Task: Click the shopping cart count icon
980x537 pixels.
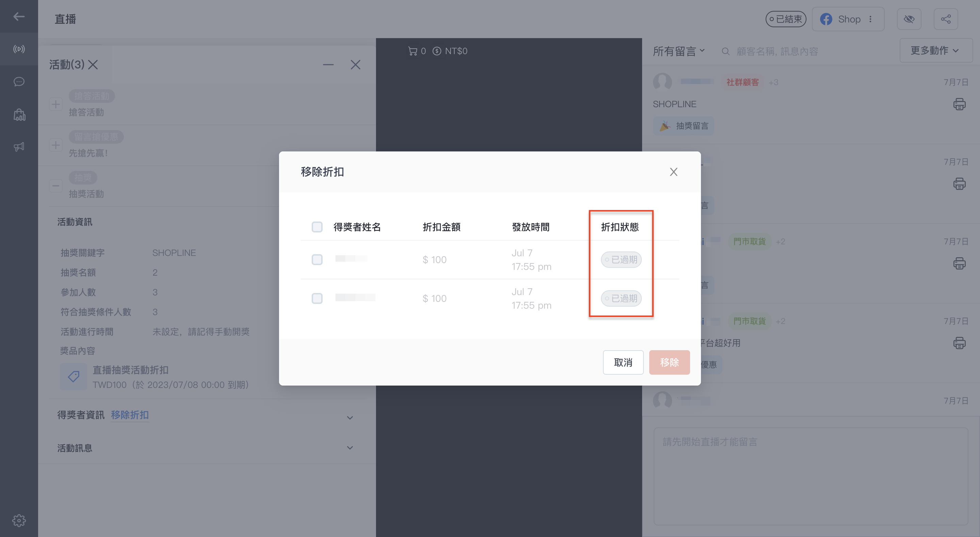Action: click(412, 51)
